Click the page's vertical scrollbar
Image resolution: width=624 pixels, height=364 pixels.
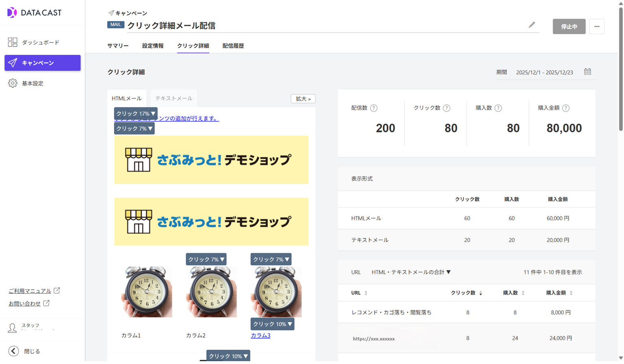pyautogui.click(x=620, y=69)
